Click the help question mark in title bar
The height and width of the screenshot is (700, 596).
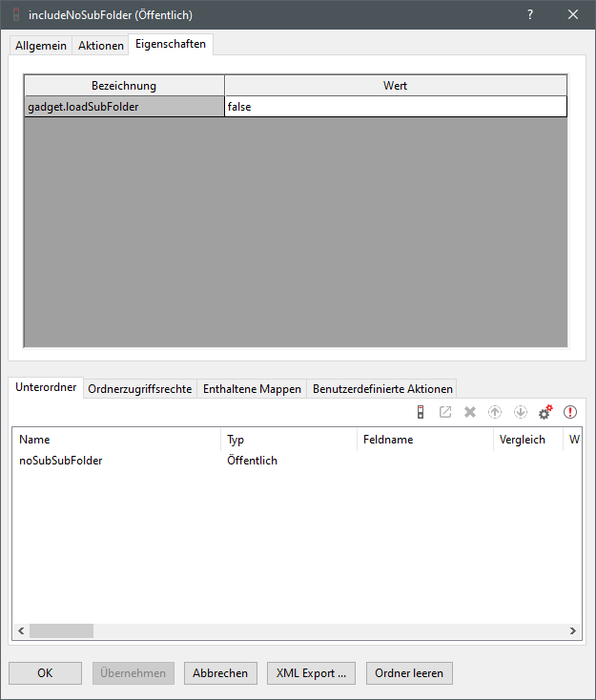[x=530, y=14]
